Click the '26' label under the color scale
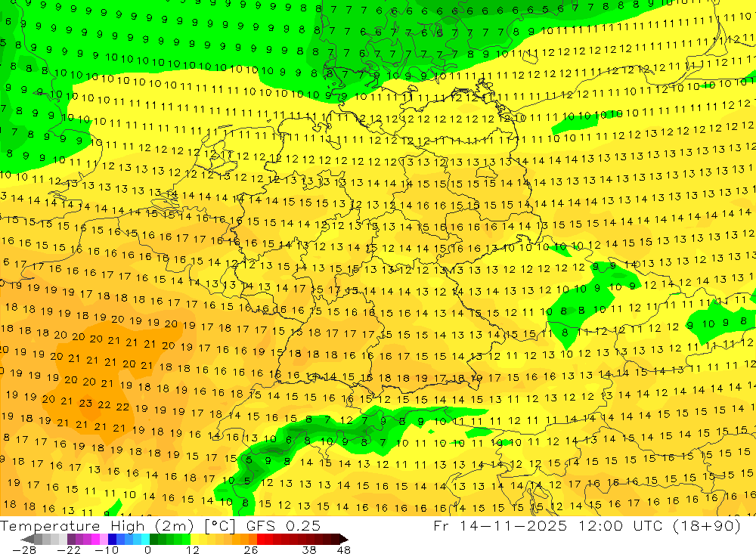This screenshot has width=756, height=554. tap(251, 550)
